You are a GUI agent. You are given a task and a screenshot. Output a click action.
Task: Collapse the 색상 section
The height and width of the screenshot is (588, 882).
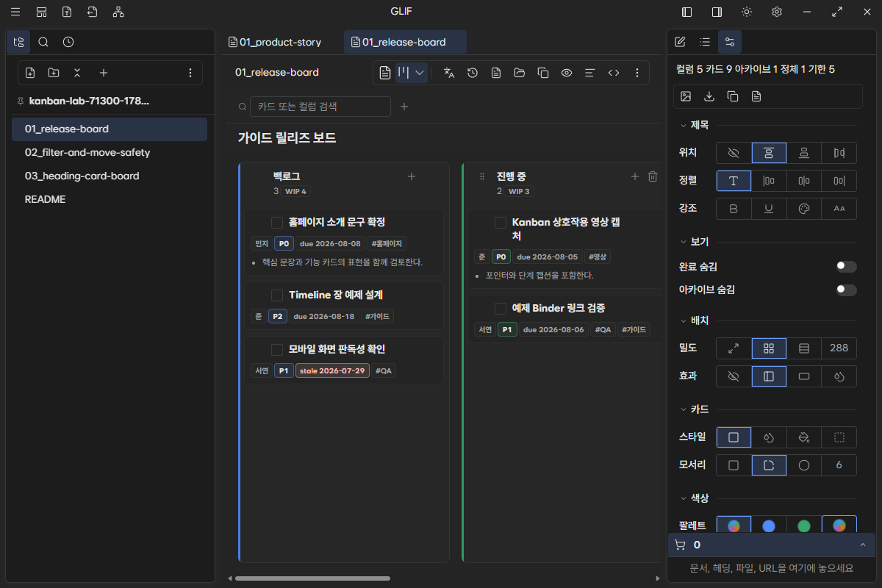[695, 498]
